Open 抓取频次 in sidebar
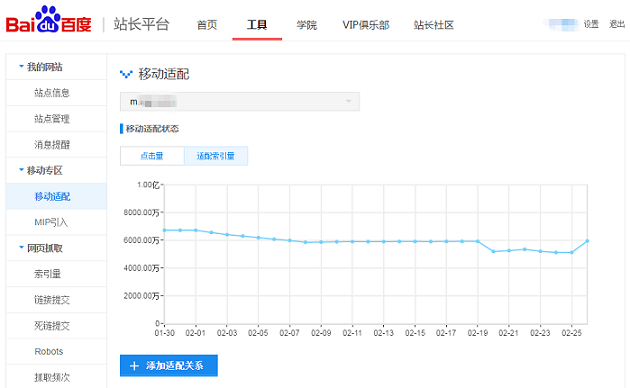The height and width of the screenshot is (388, 630). [52, 378]
